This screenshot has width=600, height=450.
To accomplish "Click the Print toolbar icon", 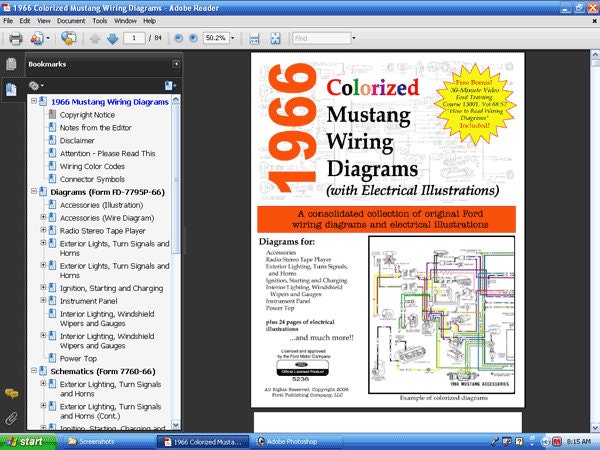I will click(x=15, y=38).
